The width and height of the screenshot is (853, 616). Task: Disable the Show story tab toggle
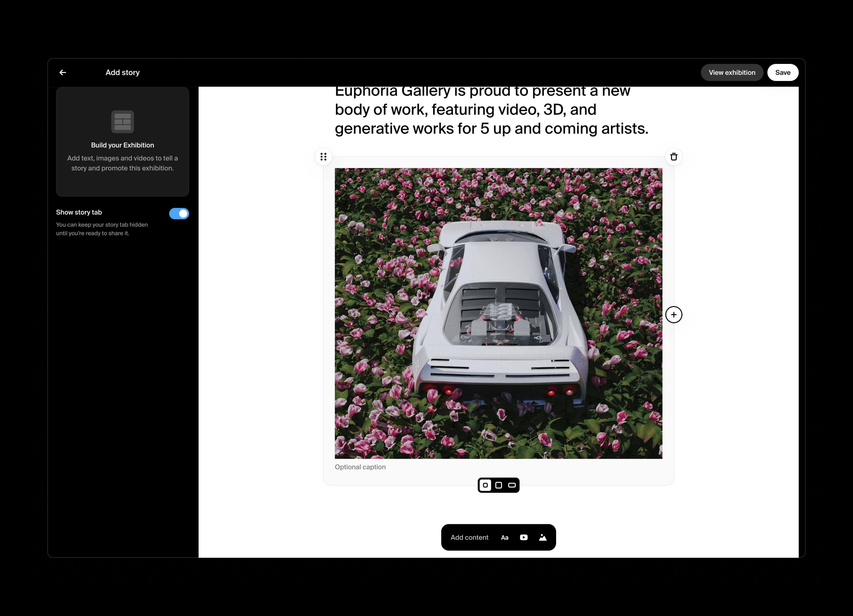179,214
